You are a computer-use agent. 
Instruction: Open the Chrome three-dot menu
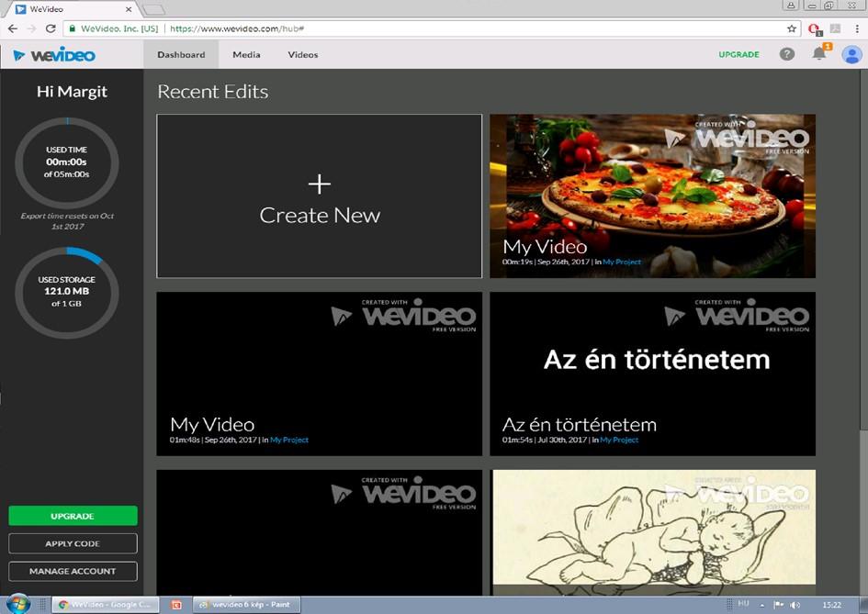pyautogui.click(x=857, y=28)
